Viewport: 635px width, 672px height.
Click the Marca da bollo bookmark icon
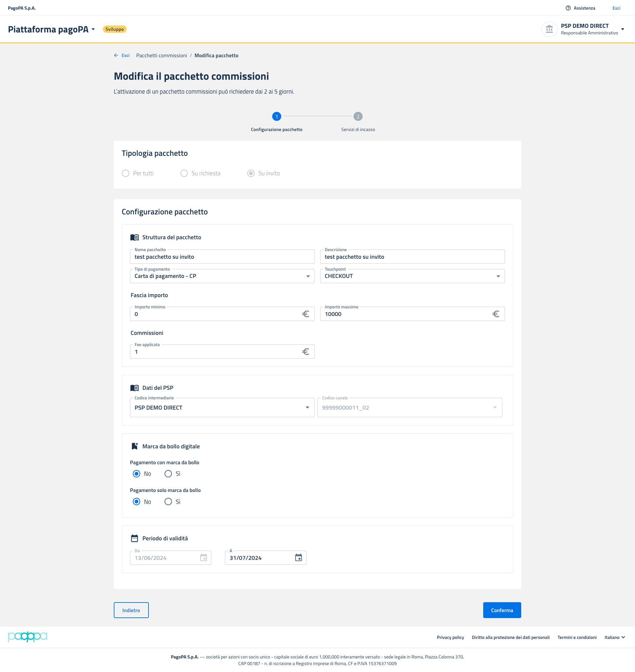[134, 446]
